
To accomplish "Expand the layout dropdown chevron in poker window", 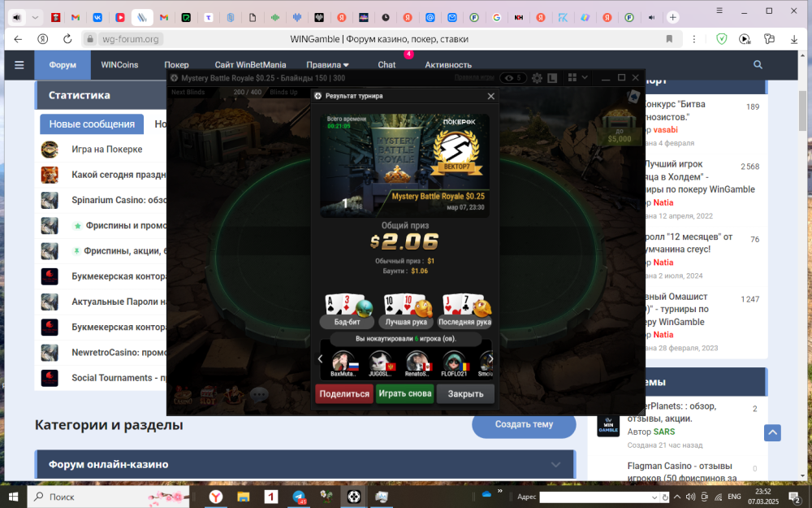I will click(585, 78).
